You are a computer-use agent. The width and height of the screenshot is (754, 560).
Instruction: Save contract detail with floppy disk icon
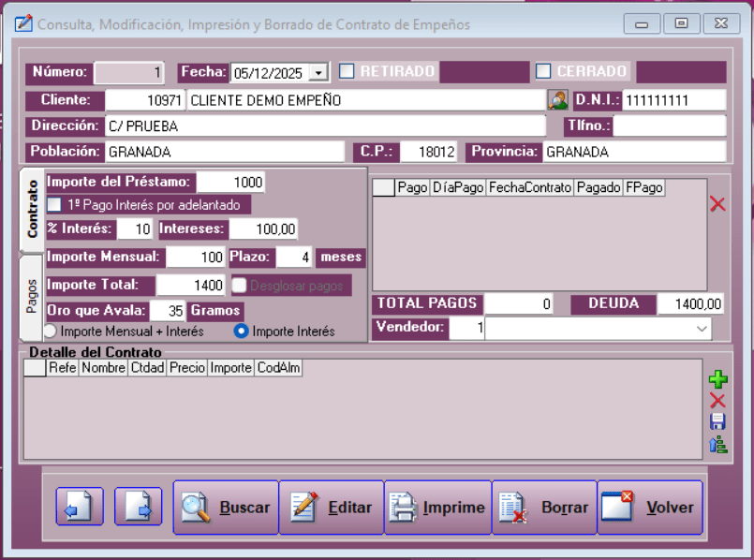[718, 421]
